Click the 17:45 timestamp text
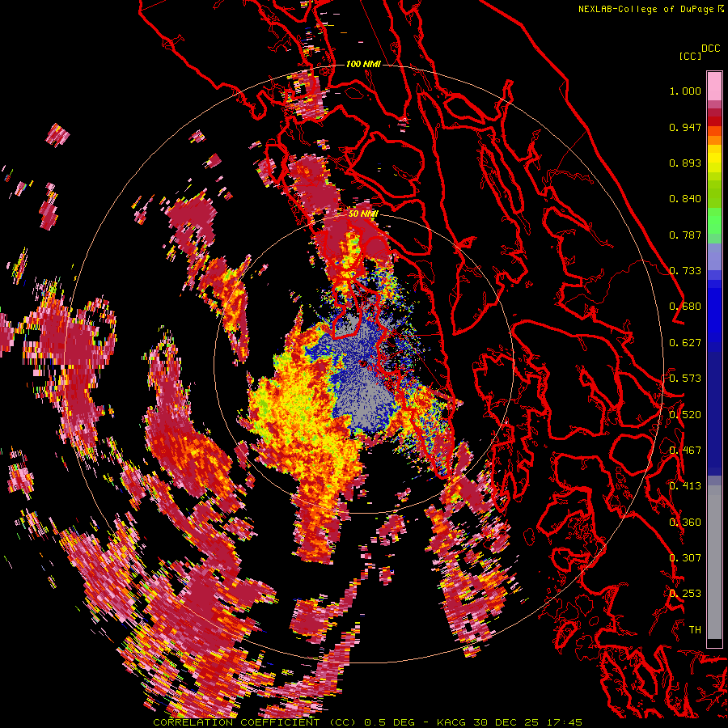 pos(564,722)
